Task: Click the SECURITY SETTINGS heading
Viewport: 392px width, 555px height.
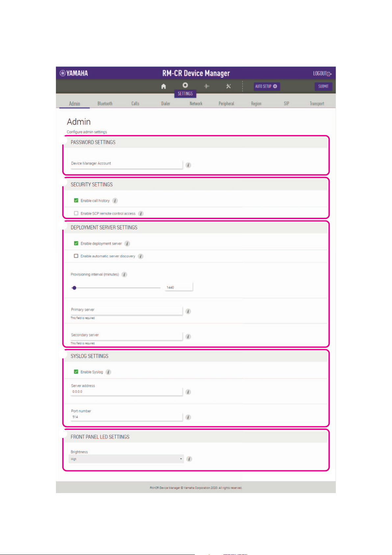Action: [91, 184]
